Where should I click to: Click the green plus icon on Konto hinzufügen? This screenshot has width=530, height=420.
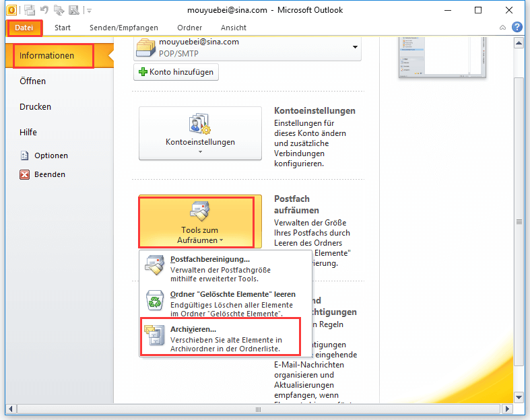click(143, 71)
